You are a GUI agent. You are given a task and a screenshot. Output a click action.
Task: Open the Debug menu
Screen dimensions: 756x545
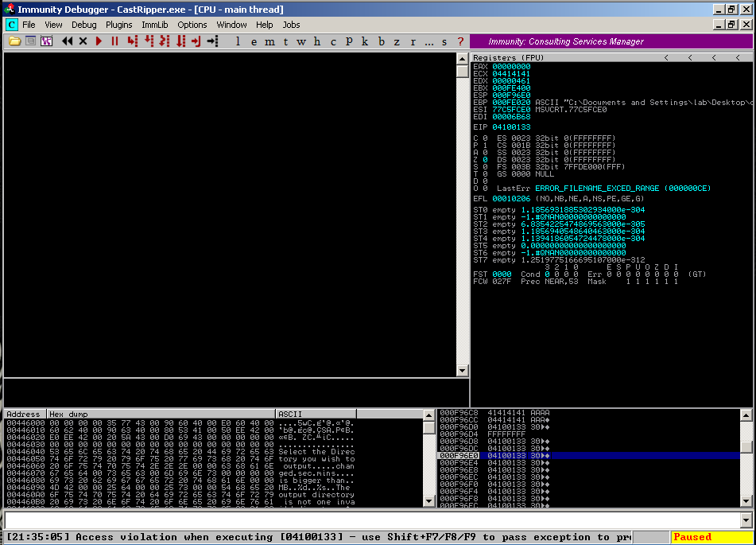pyautogui.click(x=84, y=25)
